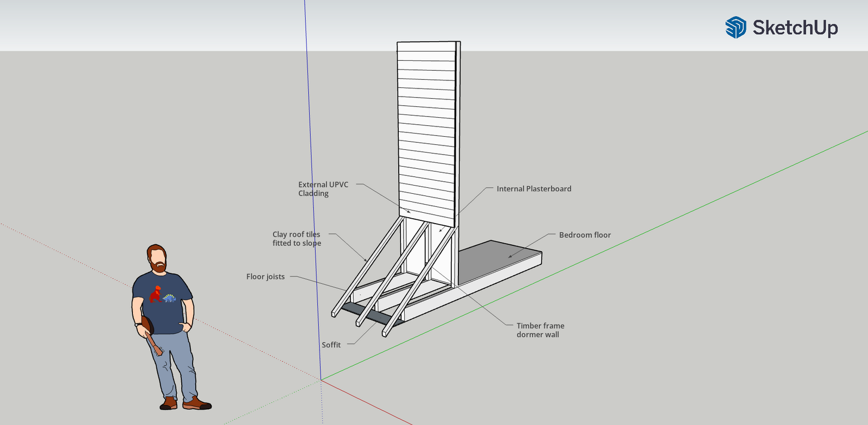Select the Internal Plasterboard label
This screenshot has width=868, height=425.
tap(534, 189)
